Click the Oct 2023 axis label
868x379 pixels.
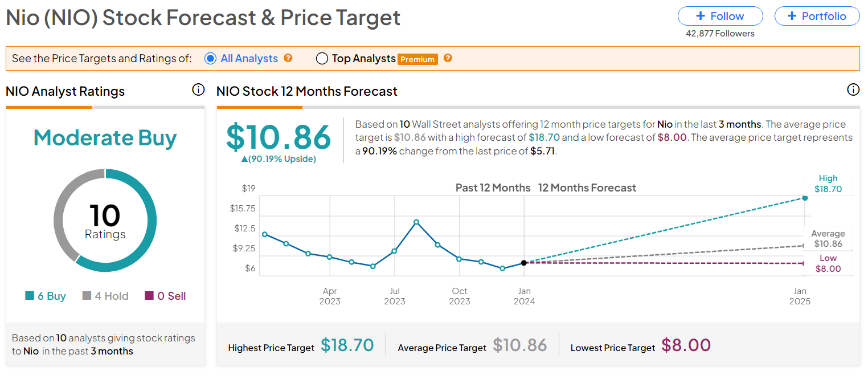click(x=460, y=296)
